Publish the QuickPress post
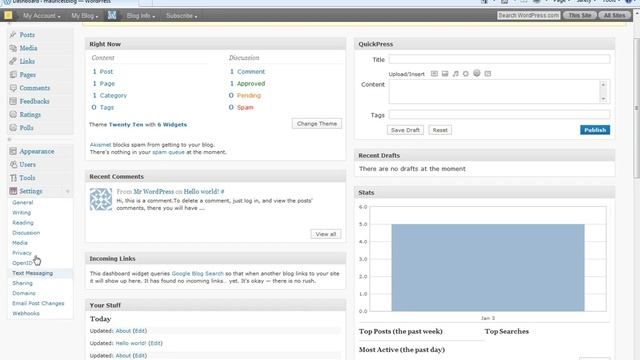Image resolution: width=640 pixels, height=360 pixels. click(x=595, y=130)
